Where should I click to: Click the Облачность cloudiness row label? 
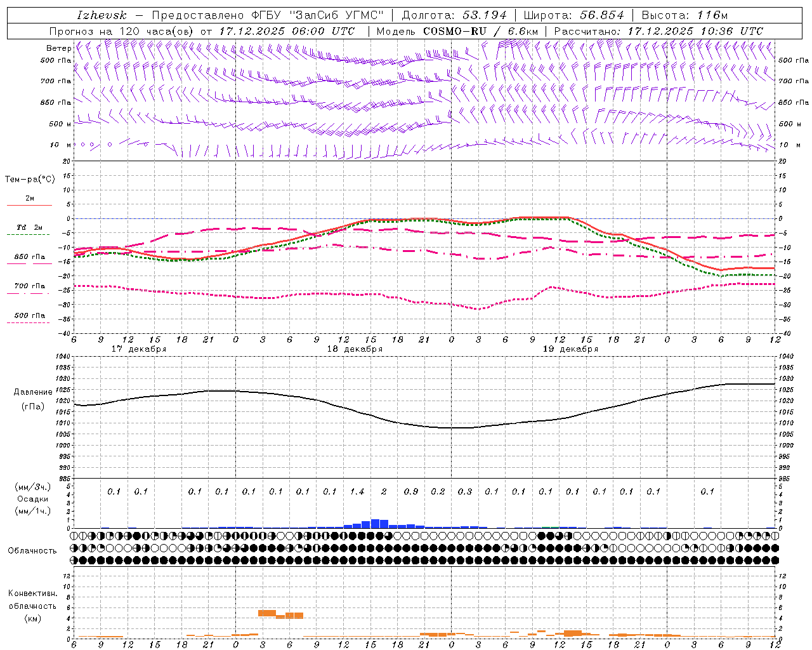pyautogui.click(x=32, y=551)
